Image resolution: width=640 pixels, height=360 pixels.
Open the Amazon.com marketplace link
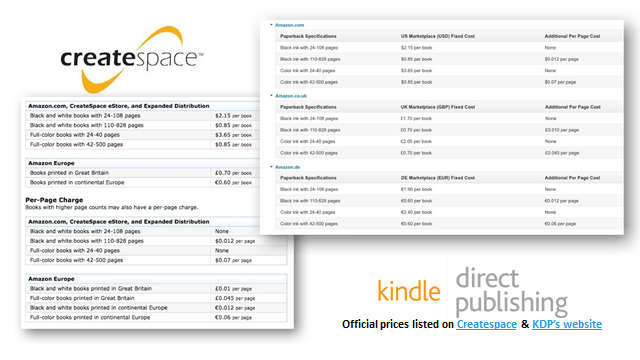tap(289, 25)
